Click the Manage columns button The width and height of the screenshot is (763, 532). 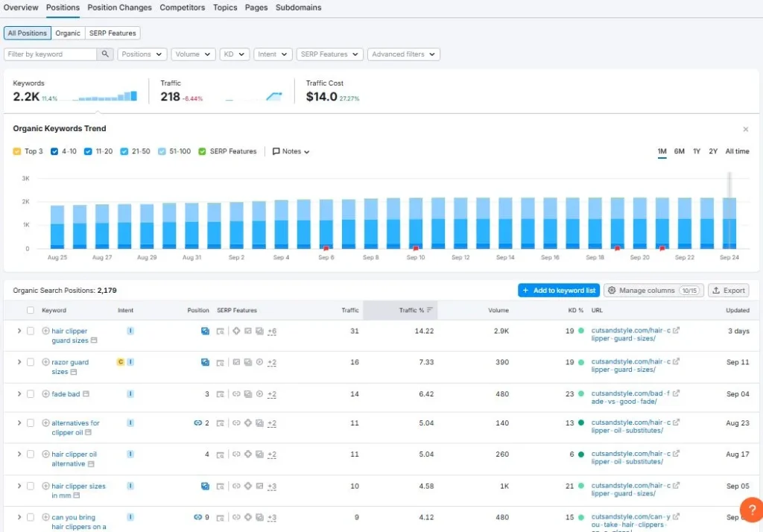click(x=653, y=290)
